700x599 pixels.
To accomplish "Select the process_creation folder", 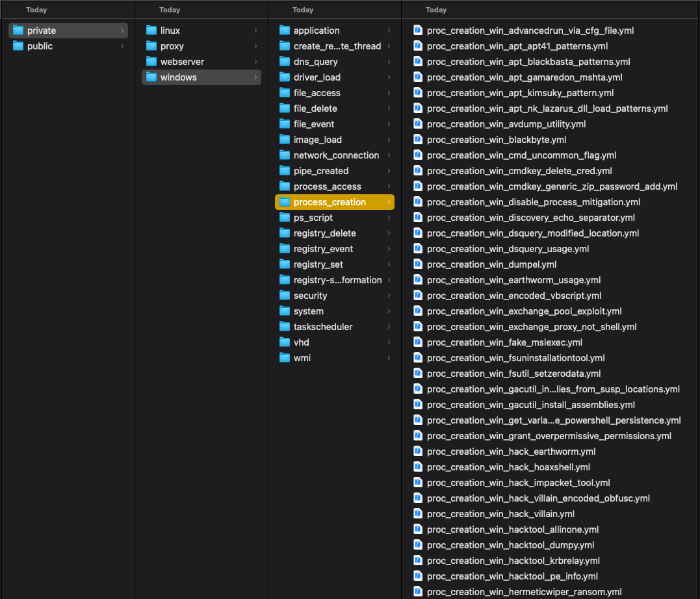I will [330, 202].
